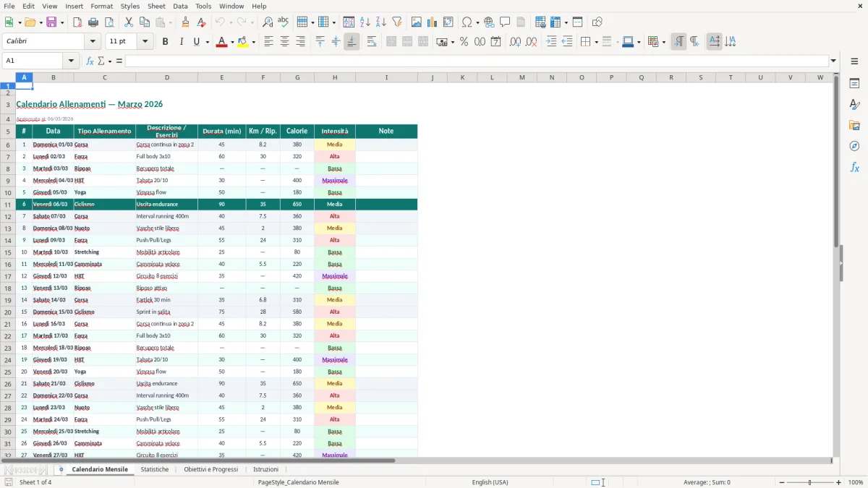
Task: Open the sidebar Navigator panel
Action: pyautogui.click(x=854, y=146)
